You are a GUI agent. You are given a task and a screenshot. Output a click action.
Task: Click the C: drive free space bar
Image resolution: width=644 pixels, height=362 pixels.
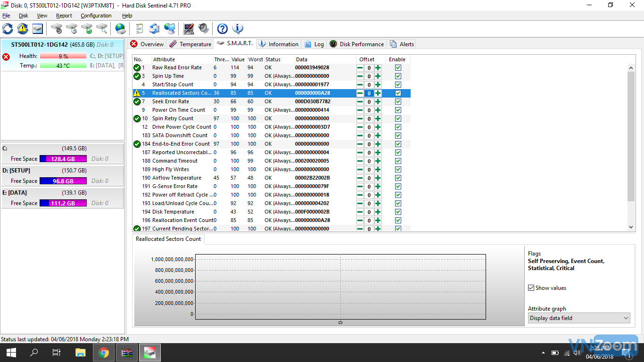pos(63,159)
